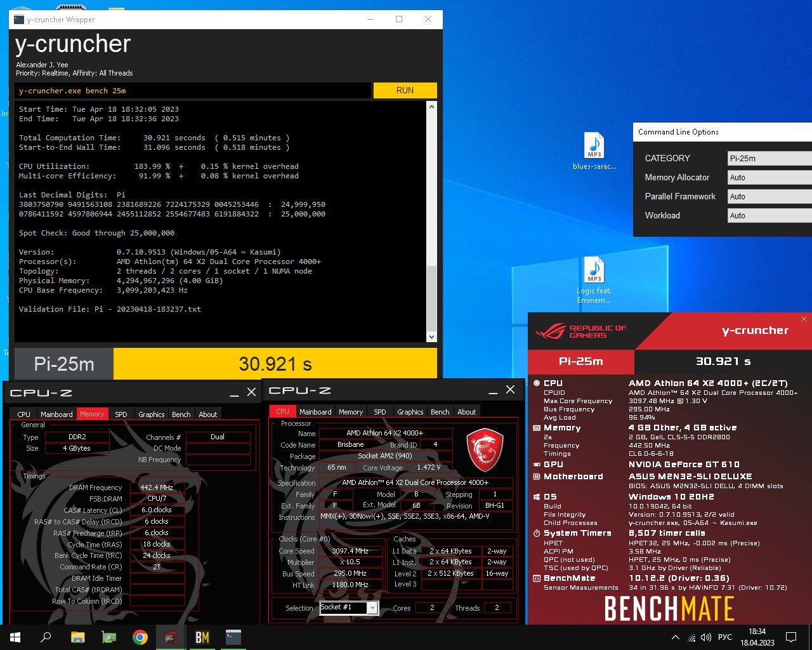Open File Explorer from the taskbar
Viewport: 812px width, 650px height.
77,637
